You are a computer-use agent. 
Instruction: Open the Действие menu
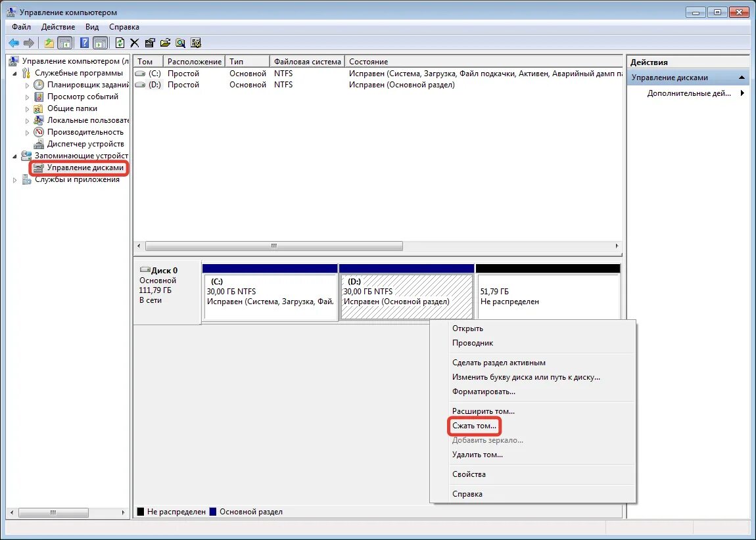pyautogui.click(x=58, y=27)
